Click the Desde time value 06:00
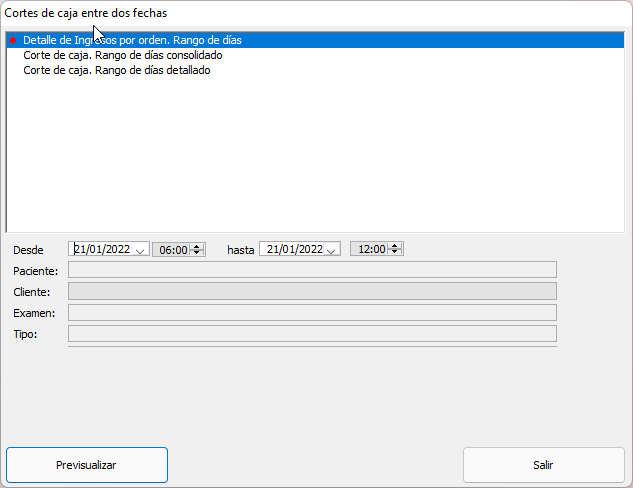 [172, 250]
